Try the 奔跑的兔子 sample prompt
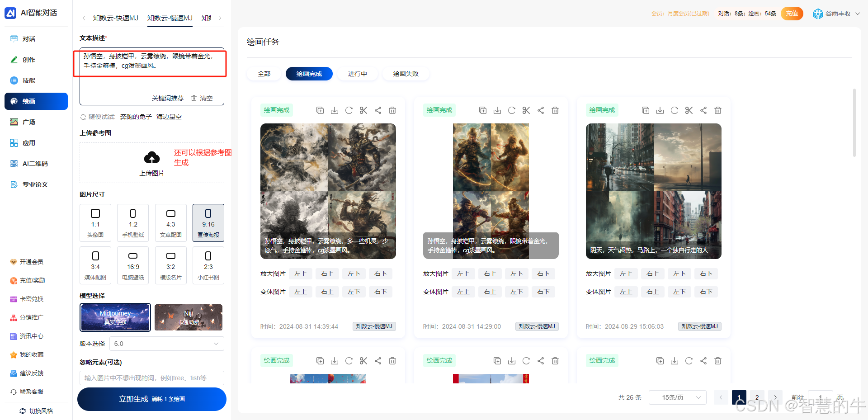 [136, 117]
